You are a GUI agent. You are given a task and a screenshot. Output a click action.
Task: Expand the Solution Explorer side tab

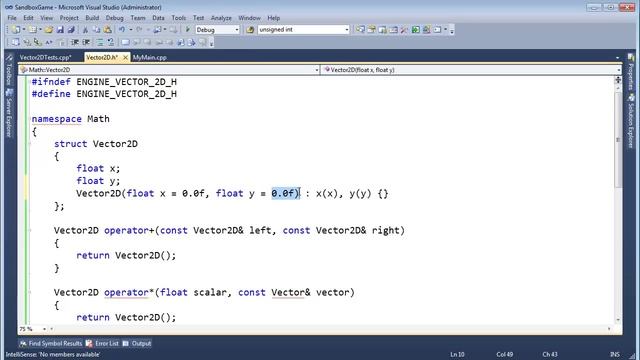[x=631, y=121]
